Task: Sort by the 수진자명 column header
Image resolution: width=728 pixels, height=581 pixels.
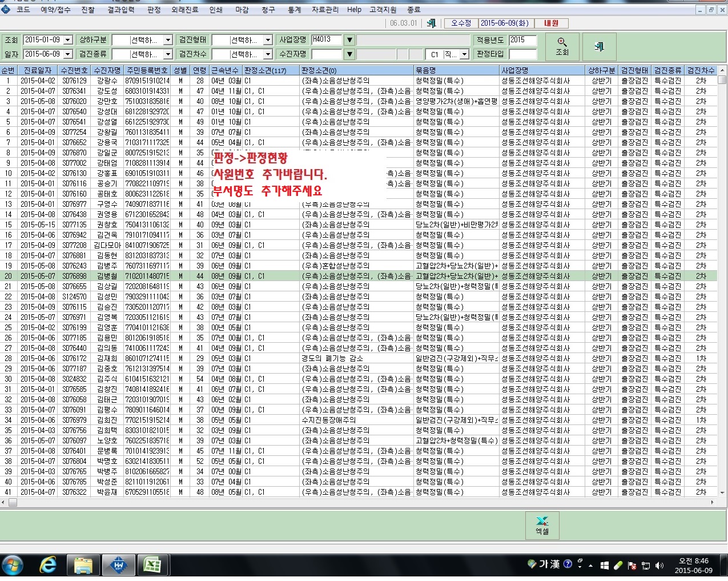Action: (x=108, y=70)
